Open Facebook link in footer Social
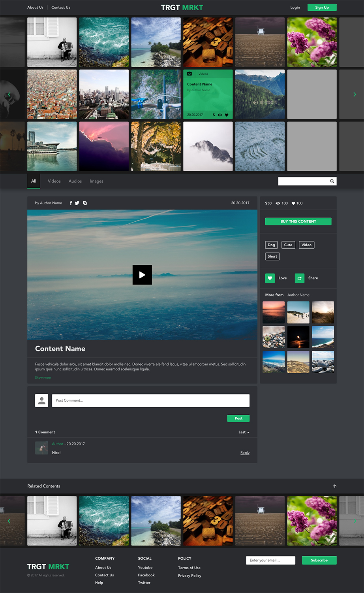This screenshot has width=364, height=593. click(x=146, y=575)
